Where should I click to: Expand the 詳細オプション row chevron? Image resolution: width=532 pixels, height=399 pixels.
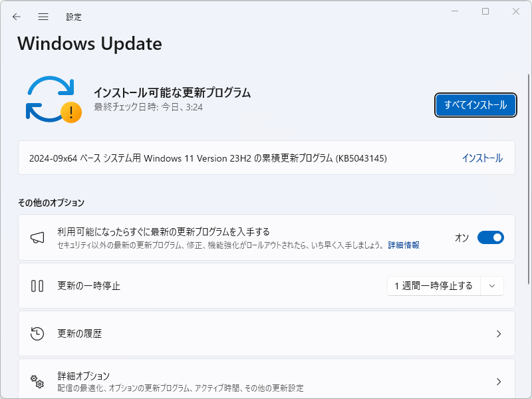499,381
